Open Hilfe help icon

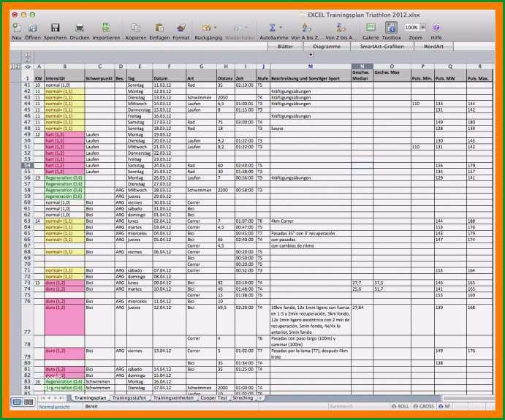tap(436, 28)
